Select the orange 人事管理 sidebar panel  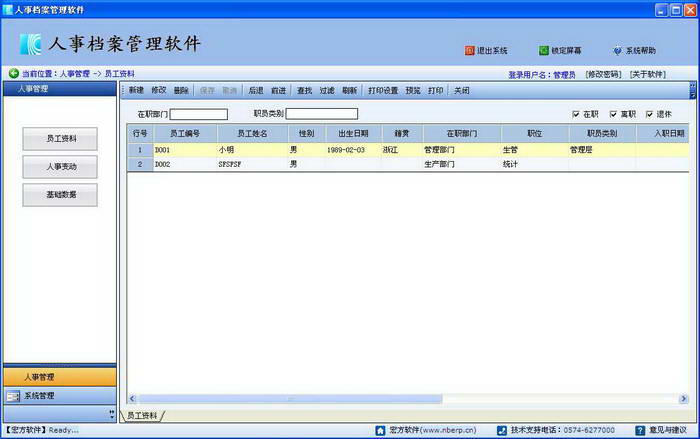point(60,377)
